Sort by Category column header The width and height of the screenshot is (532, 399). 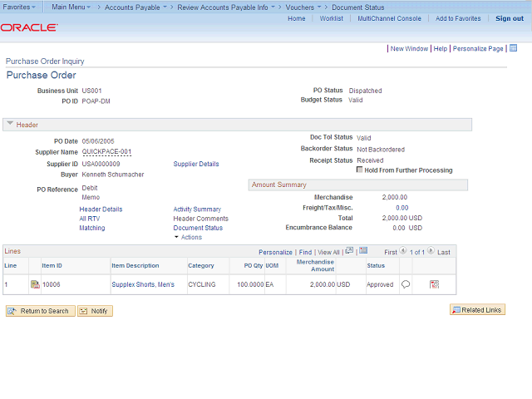coord(201,265)
